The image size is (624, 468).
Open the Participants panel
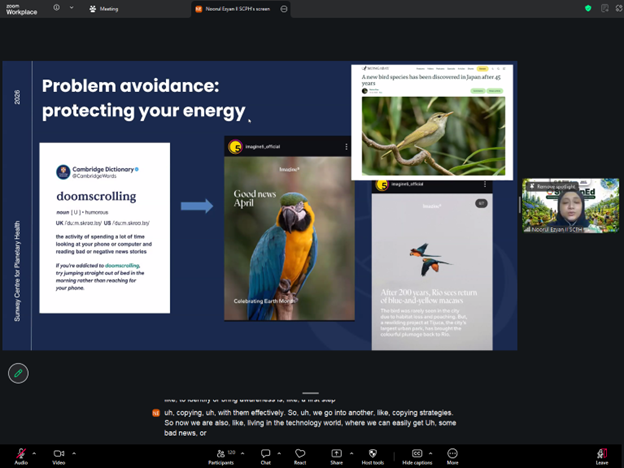point(221,455)
